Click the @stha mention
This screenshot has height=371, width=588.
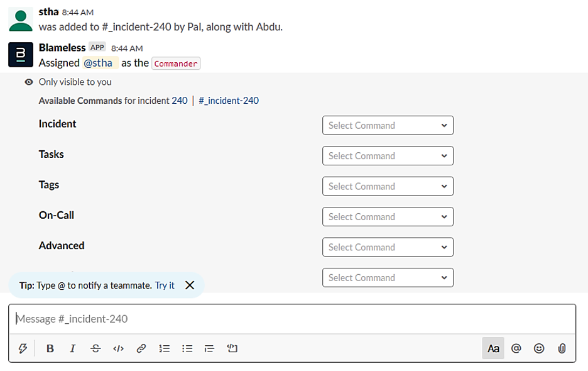[98, 63]
